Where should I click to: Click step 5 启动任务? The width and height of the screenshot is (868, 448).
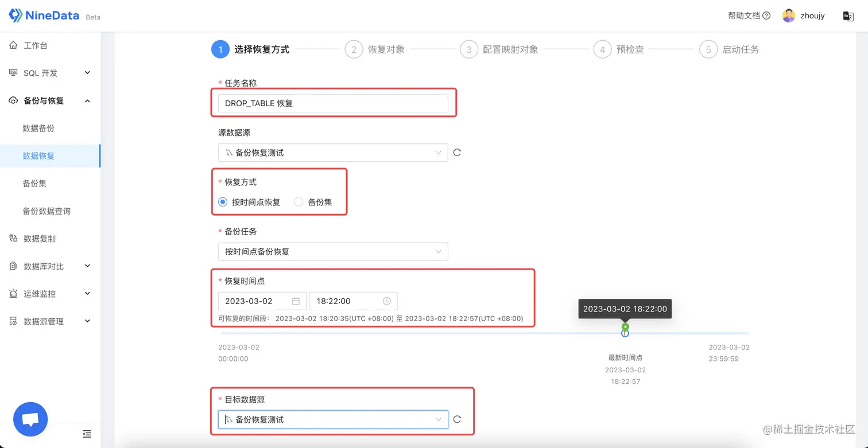click(x=729, y=49)
